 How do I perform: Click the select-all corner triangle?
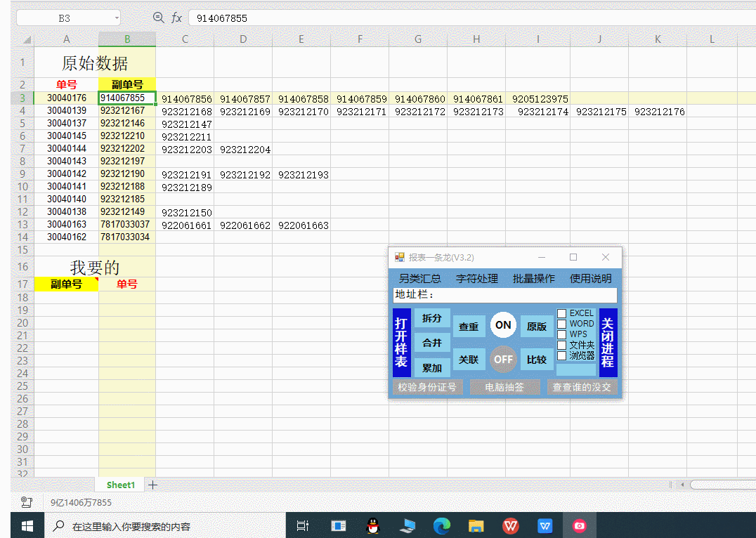pos(27,39)
